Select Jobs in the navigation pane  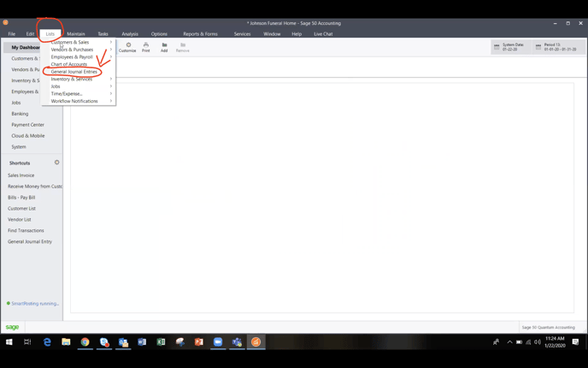coord(16,103)
